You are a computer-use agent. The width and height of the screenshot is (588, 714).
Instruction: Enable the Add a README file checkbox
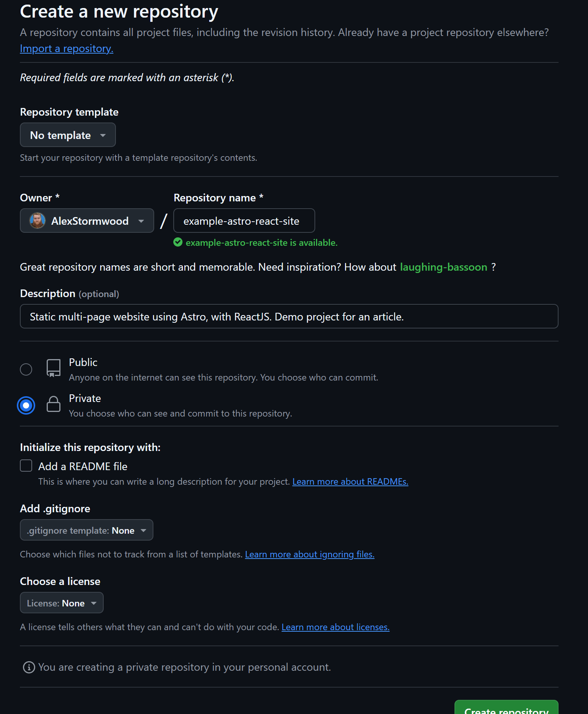[26, 466]
